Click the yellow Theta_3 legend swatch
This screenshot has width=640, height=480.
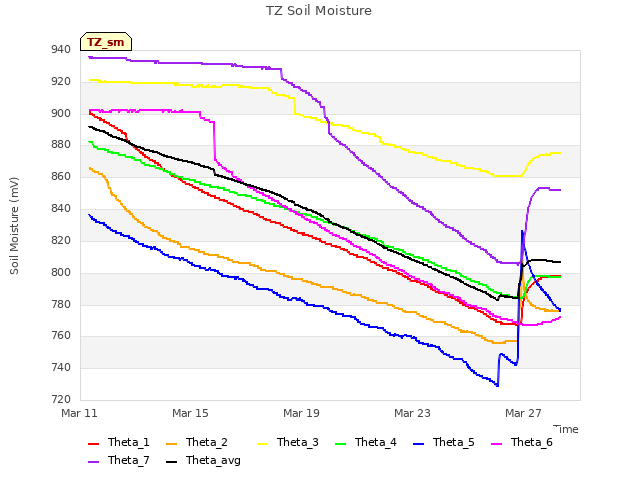(262, 444)
